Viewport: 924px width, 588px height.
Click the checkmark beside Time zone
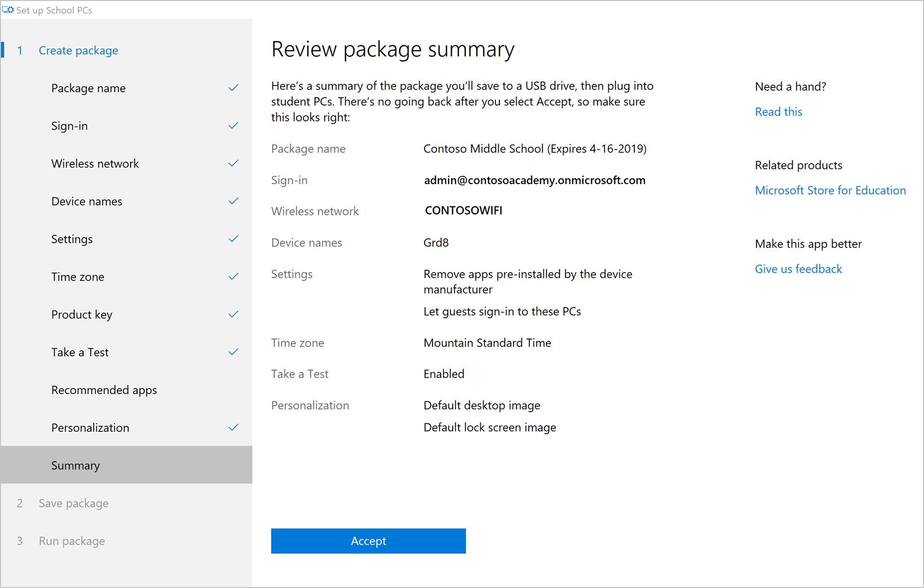[233, 277]
